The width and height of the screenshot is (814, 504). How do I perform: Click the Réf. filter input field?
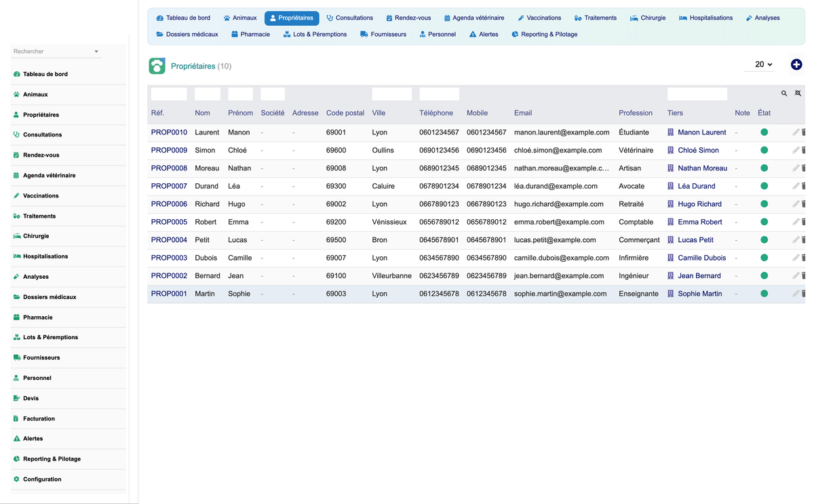coord(169,94)
